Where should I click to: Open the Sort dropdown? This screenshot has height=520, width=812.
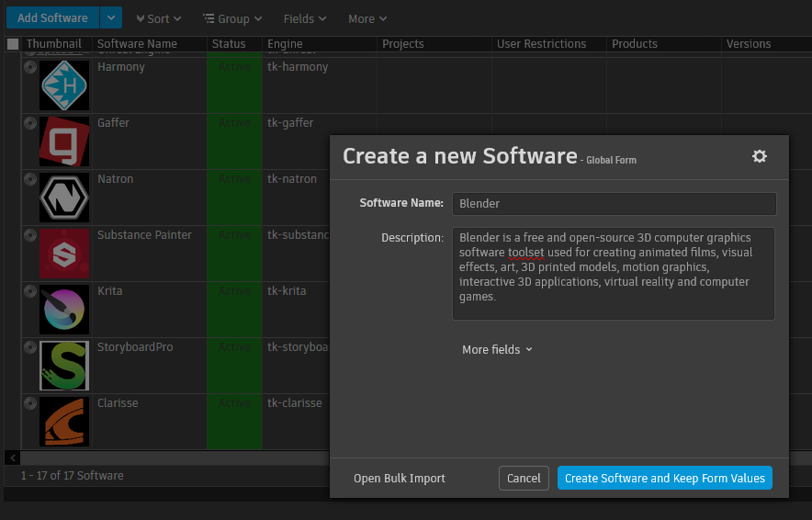159,18
